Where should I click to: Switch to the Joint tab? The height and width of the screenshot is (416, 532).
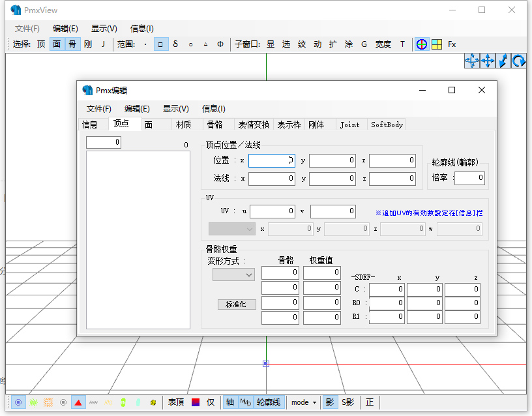tap(350, 125)
